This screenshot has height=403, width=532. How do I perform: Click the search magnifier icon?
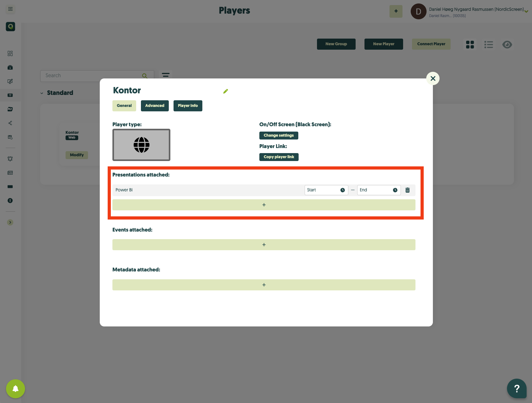click(145, 76)
